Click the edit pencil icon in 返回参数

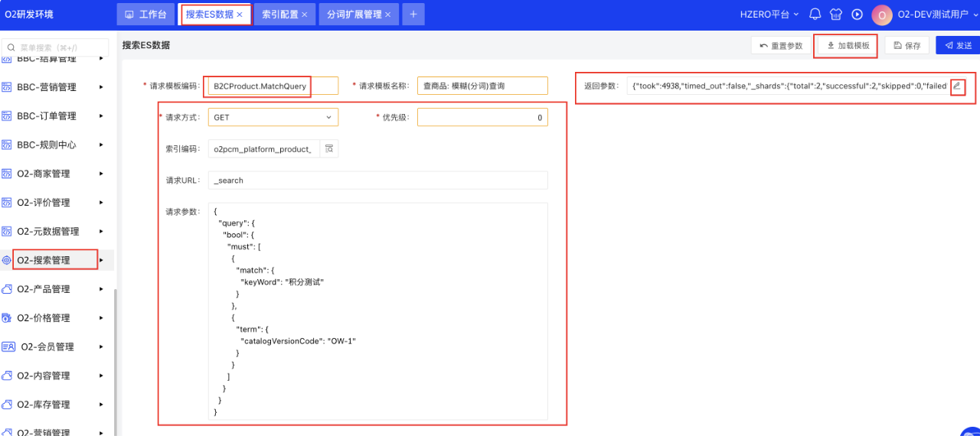[957, 86]
